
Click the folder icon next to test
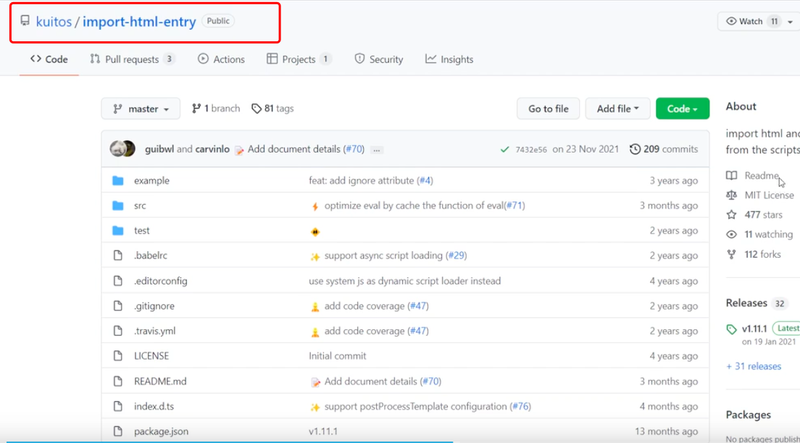point(118,231)
